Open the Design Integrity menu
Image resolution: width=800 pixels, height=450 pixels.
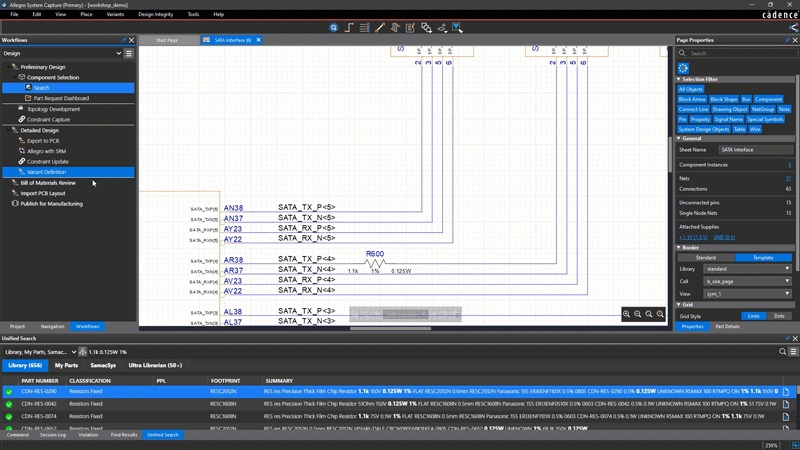click(156, 14)
